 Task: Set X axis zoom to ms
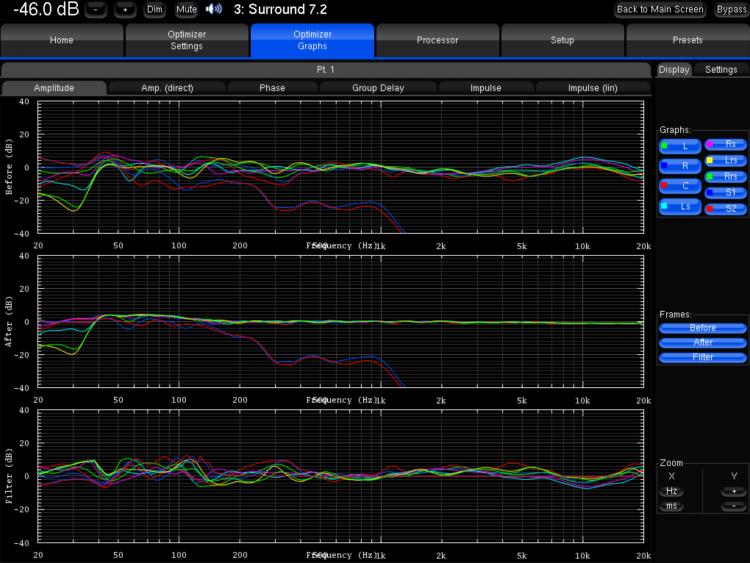(672, 506)
